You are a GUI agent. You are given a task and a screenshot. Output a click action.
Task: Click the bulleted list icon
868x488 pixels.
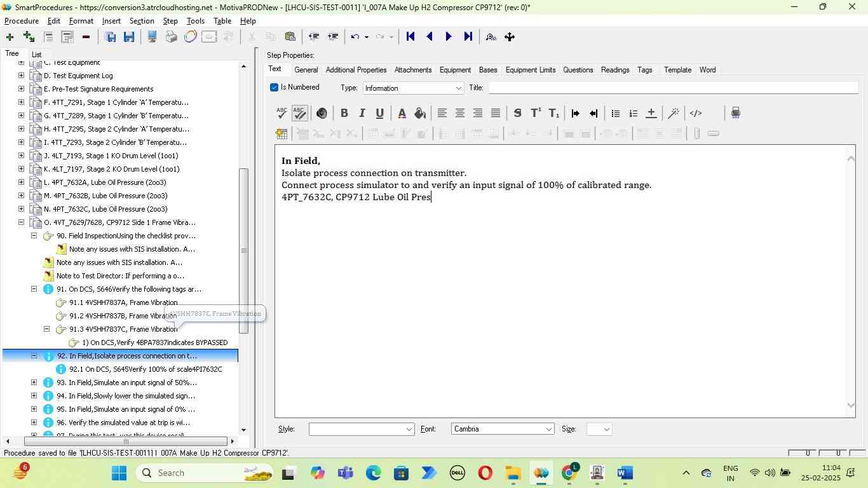tap(615, 113)
